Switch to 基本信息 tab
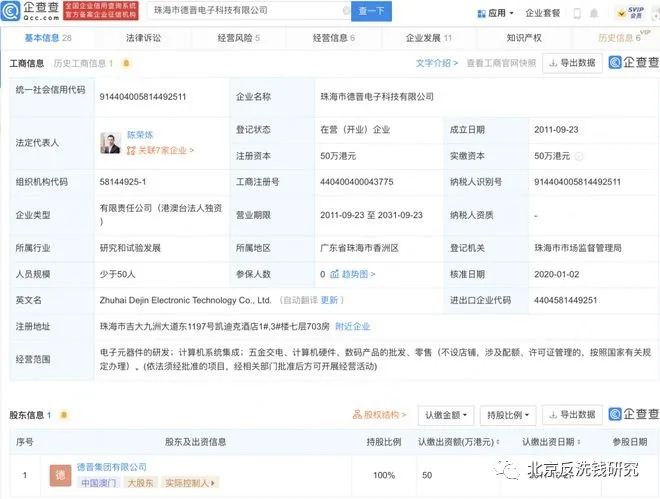The height and width of the screenshot is (499, 660). (48, 38)
